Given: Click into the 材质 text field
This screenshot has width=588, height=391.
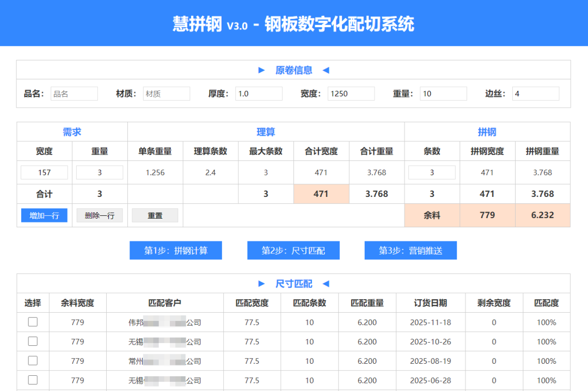Looking at the screenshot, I should 167,94.
